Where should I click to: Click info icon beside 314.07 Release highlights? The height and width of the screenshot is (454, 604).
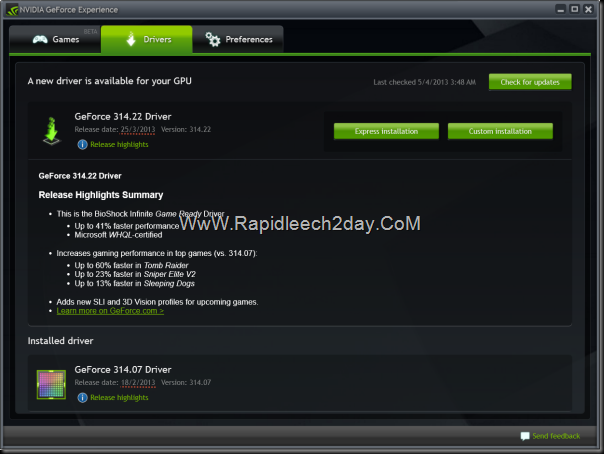[x=82, y=397]
